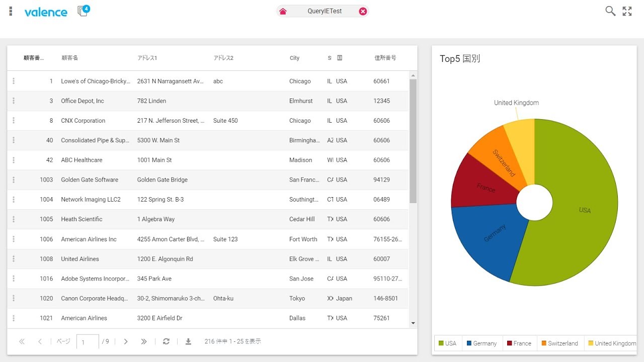Open row menu for Lowe's of Chicago

coord(14,81)
